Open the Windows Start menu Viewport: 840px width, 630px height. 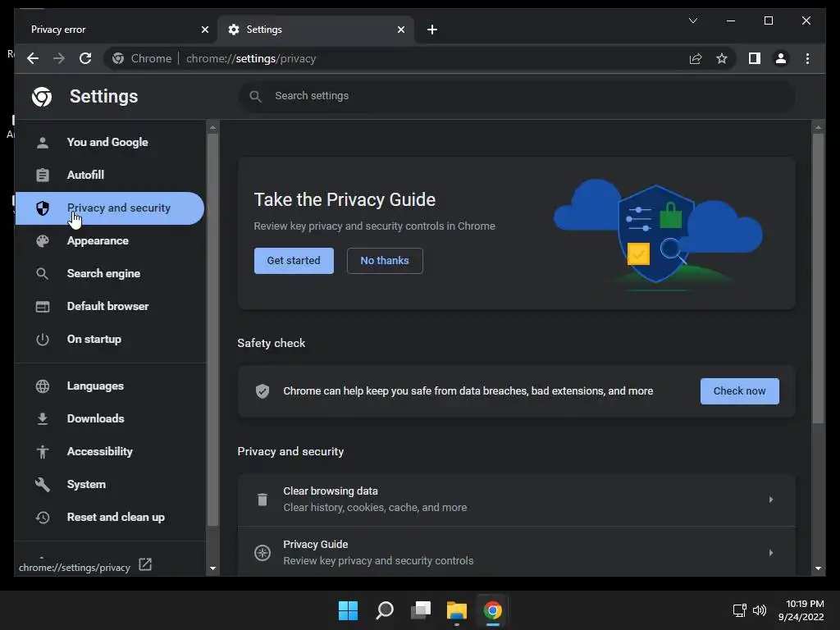pos(348,610)
